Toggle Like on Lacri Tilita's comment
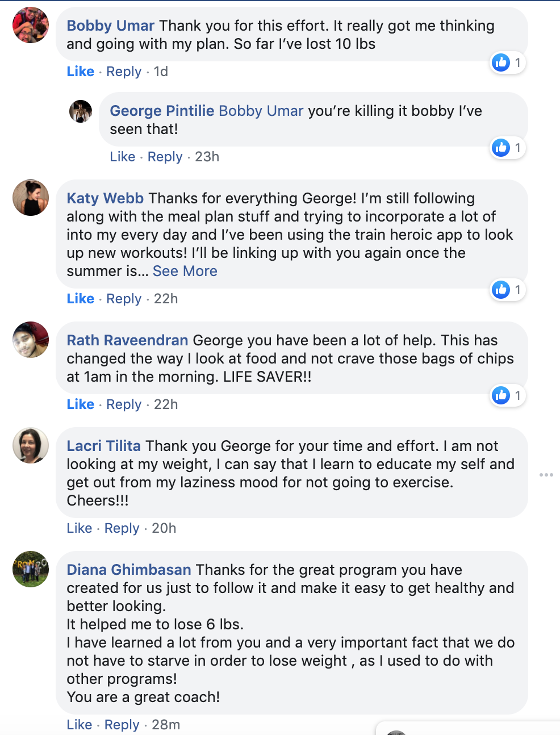The height and width of the screenshot is (735, 560). click(79, 528)
